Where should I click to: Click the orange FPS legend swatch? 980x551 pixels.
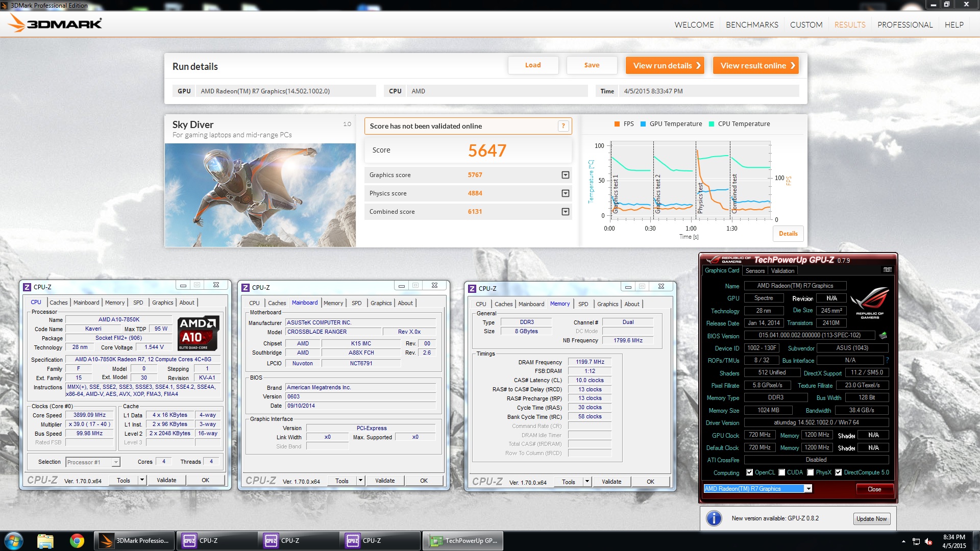(x=617, y=124)
